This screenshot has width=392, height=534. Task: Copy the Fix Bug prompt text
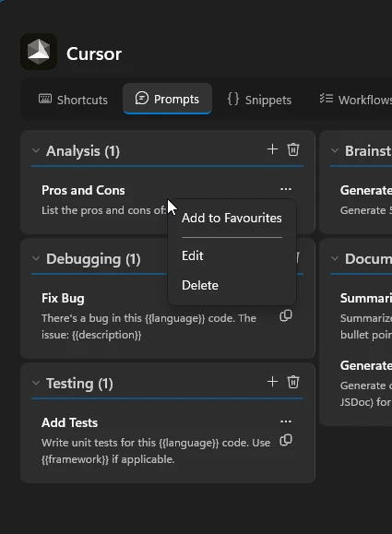286,315
